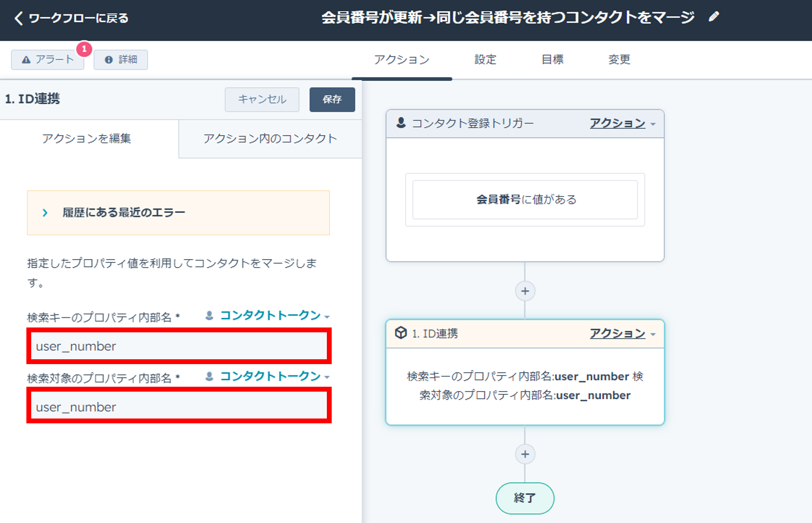The width and height of the screenshot is (812, 523).
Task: Click the pencil icon to edit workflow name
Action: [713, 17]
